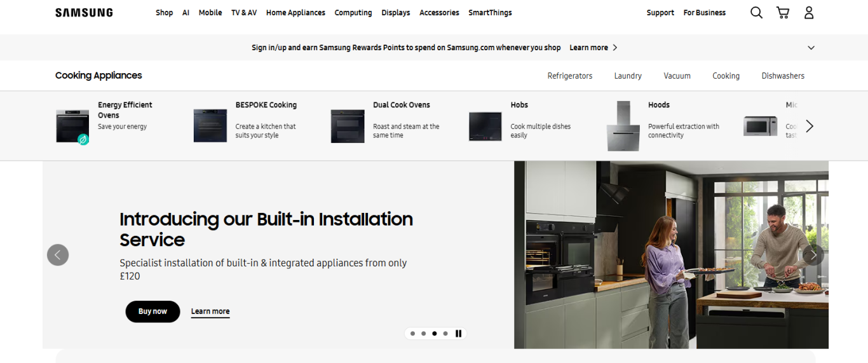Screen dimensions: 868x363
Task: Select the first carousel dot indicator
Action: click(x=413, y=334)
